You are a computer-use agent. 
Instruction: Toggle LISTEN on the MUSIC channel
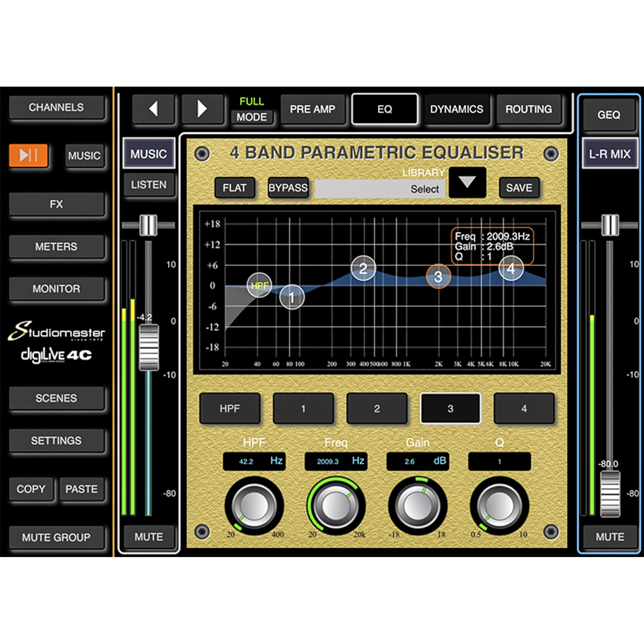click(149, 185)
